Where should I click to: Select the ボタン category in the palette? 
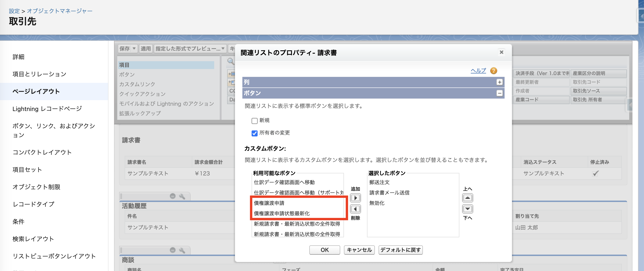(127, 74)
